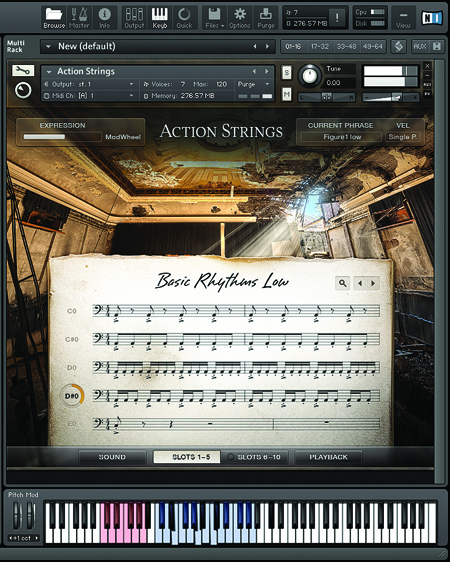Screen dimensions: 450x562
Task: Open the PLAYBACK tab
Action: click(328, 457)
